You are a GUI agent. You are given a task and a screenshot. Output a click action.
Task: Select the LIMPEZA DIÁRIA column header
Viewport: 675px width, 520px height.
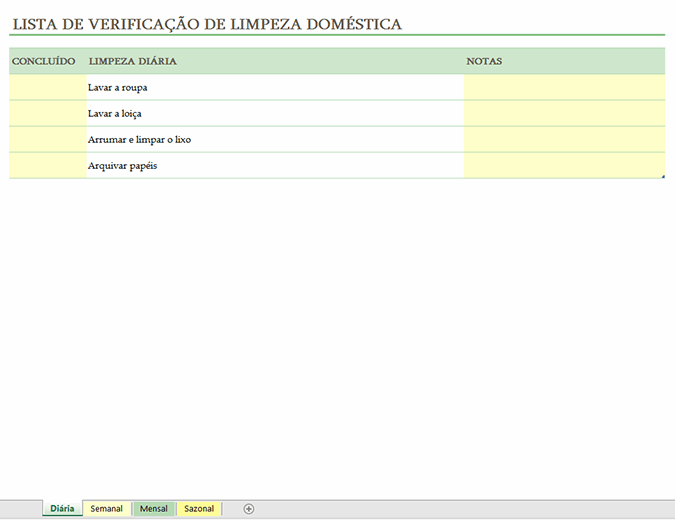point(133,62)
